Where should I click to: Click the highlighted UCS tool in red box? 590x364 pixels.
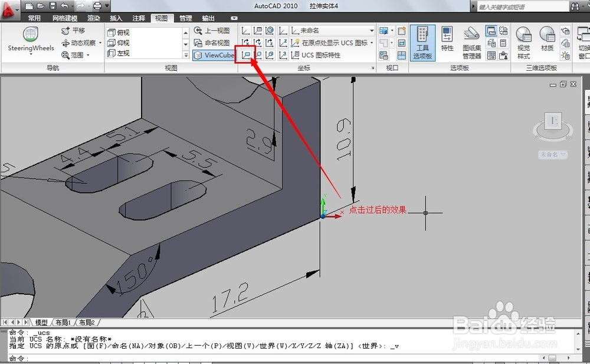(x=246, y=54)
